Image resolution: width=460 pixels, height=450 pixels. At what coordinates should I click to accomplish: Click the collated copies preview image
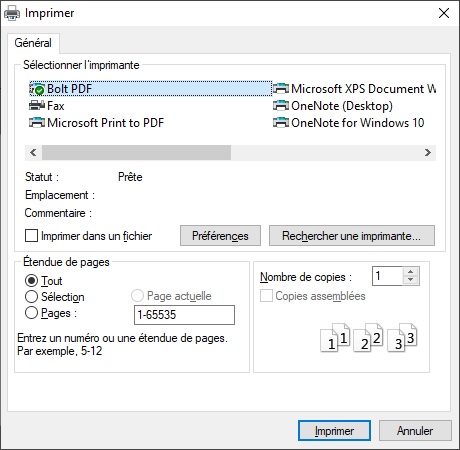[x=369, y=337]
